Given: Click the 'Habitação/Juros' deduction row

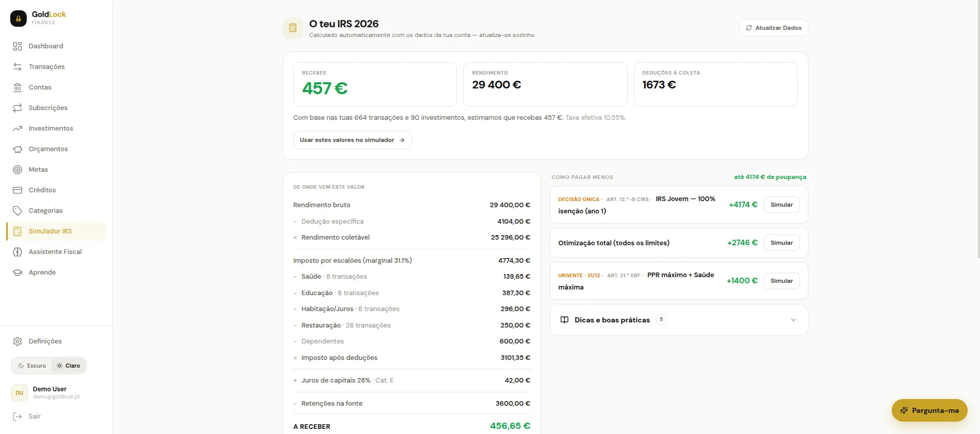Looking at the screenshot, I should click(x=411, y=309).
